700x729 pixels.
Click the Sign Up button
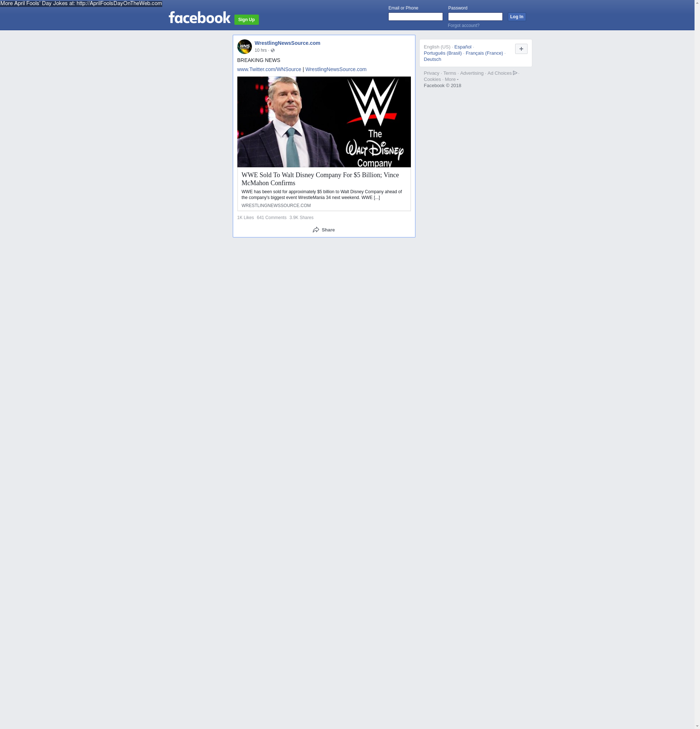[x=246, y=20]
